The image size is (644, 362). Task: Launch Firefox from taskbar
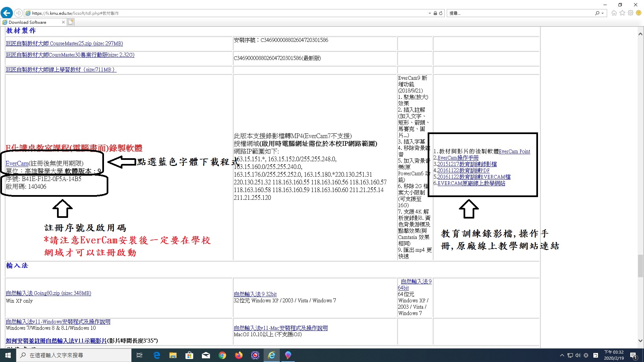point(239,355)
